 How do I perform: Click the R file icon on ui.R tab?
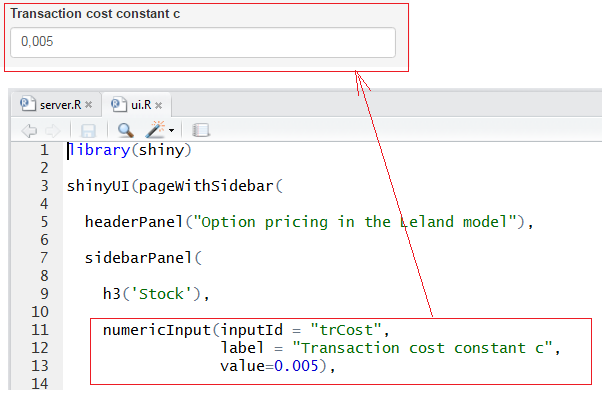tap(119, 104)
